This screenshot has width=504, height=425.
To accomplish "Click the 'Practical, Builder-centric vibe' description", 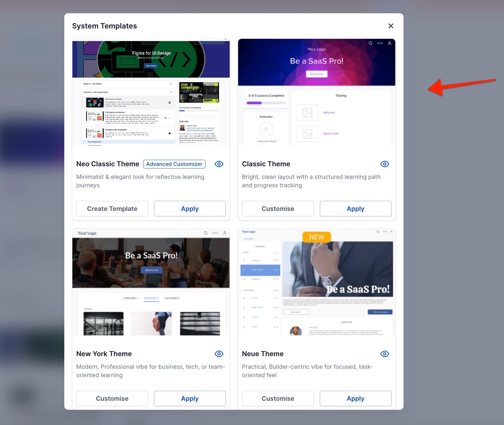I will [307, 371].
